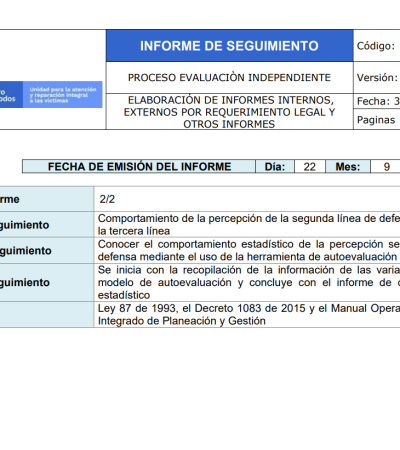Click the PROCESO EVALUACIÒN INDEPENDIENTE cell
This screenshot has height=450, width=400.
229,77
